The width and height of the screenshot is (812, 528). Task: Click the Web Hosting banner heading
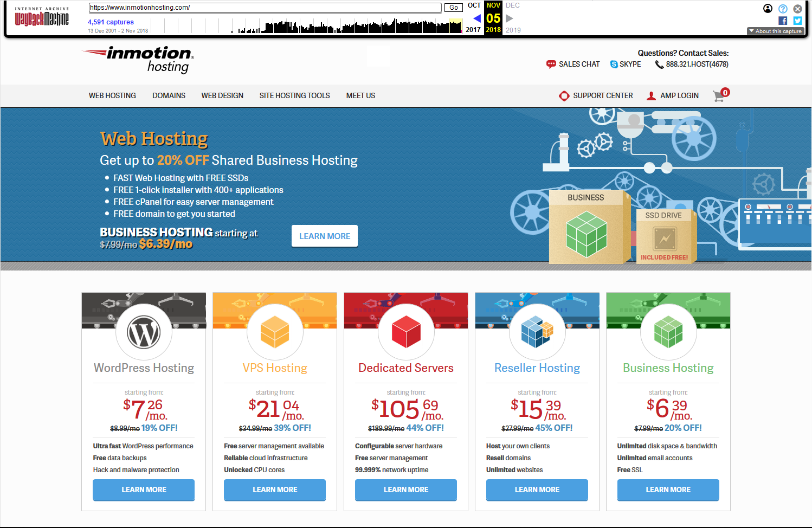click(x=154, y=139)
